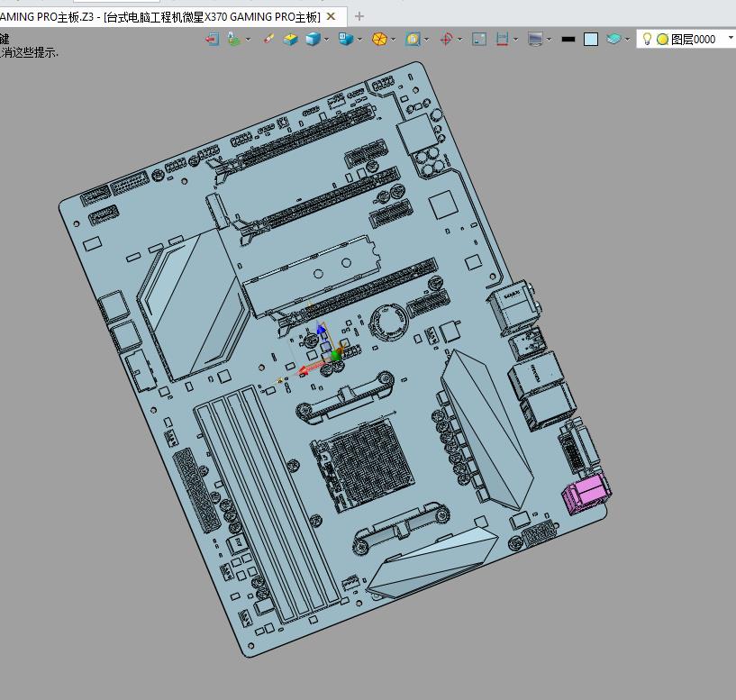Select the pink highlighted rear I/O port
The image size is (736, 700).
click(586, 494)
